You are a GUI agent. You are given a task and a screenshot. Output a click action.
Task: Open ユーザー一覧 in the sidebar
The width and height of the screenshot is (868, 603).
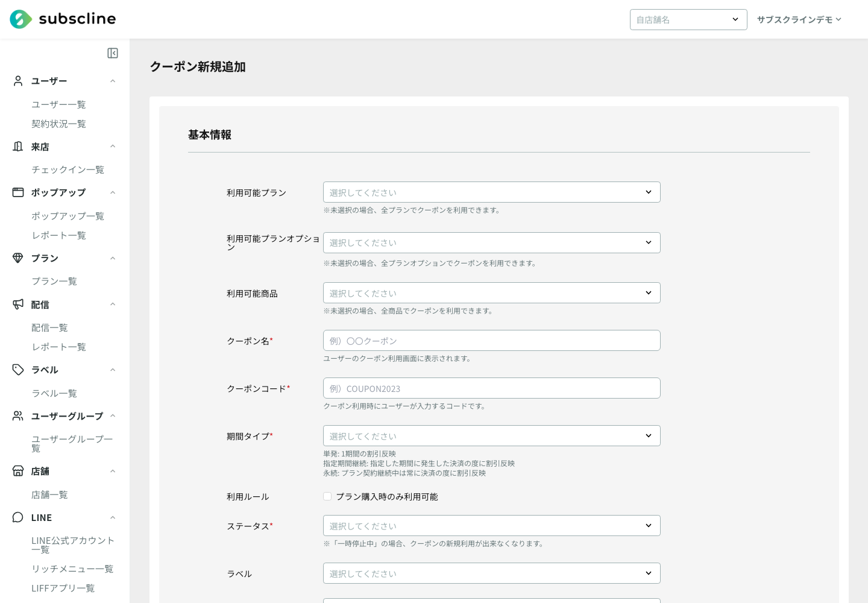(58, 104)
